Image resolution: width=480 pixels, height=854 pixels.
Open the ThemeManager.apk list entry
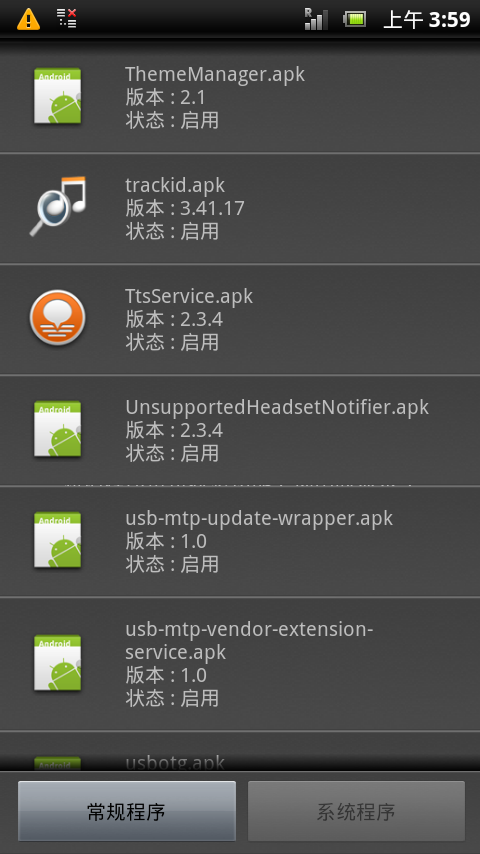click(240, 98)
